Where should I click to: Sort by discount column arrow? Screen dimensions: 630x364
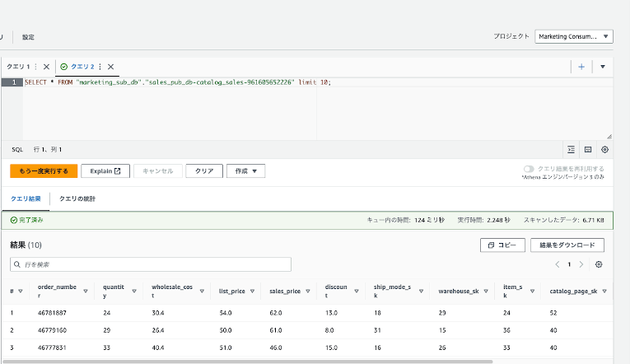357,292
